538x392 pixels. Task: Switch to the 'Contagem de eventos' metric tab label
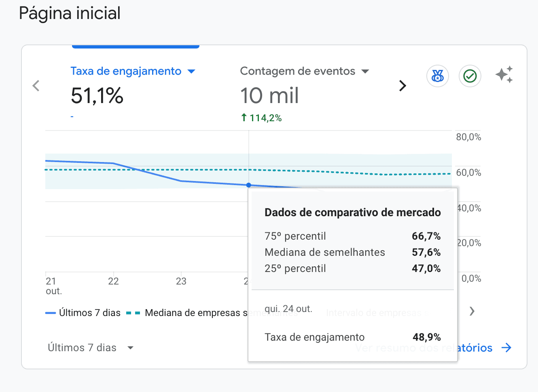[x=297, y=71]
